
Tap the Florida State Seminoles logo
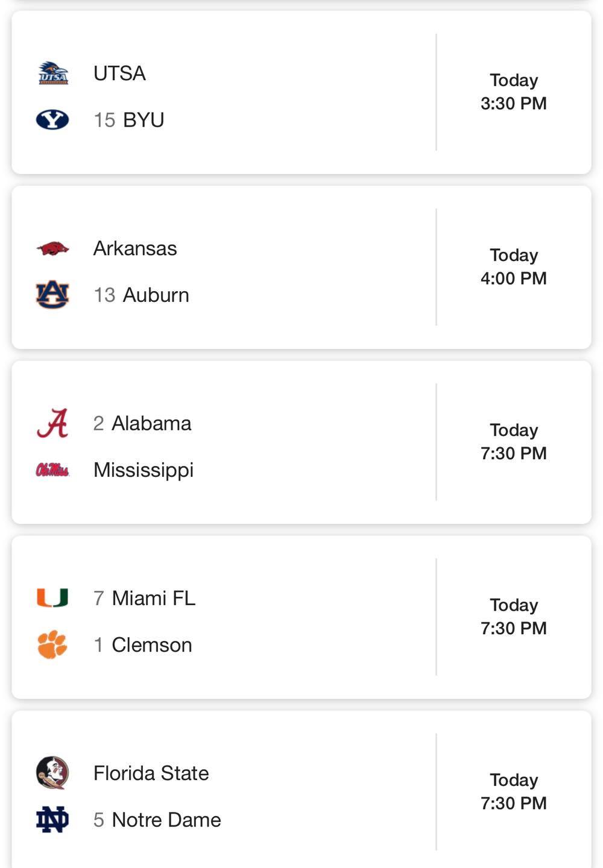[52, 773]
